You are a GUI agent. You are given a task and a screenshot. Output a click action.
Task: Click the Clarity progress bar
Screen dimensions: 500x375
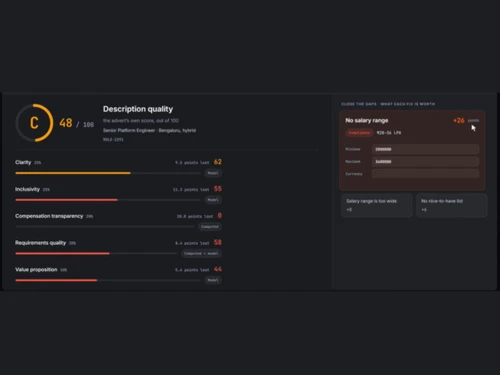(108, 173)
